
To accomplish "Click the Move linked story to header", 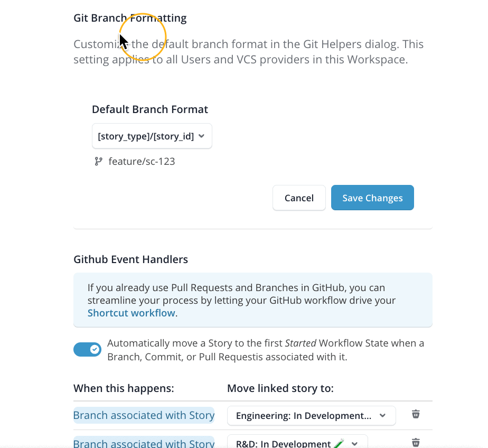I will coord(280,388).
